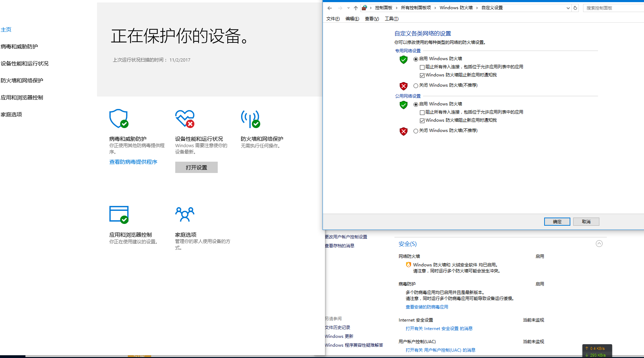Open the 编辑(E) menu
The height and width of the screenshot is (358, 644).
point(352,19)
